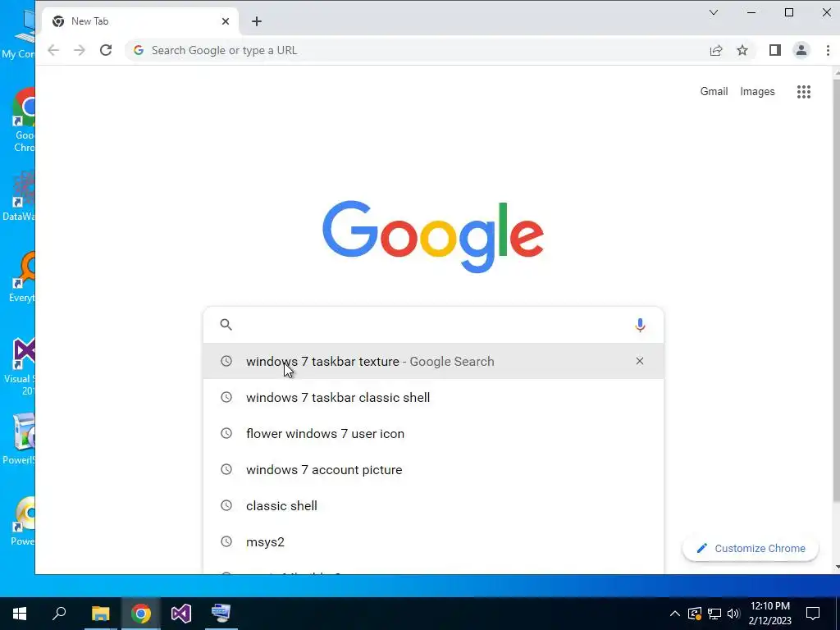This screenshot has width=840, height=630.
Task: Close the New Tab tab
Action: pos(226,21)
